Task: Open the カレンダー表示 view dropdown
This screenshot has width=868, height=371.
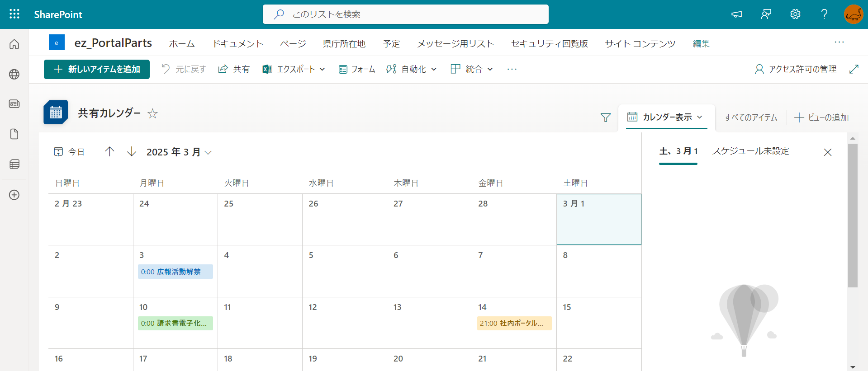Action: pos(666,117)
